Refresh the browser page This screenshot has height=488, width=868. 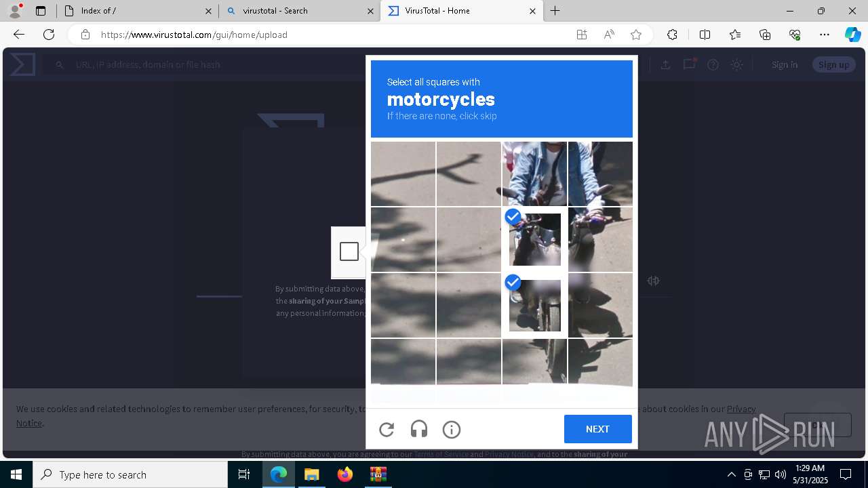click(49, 35)
